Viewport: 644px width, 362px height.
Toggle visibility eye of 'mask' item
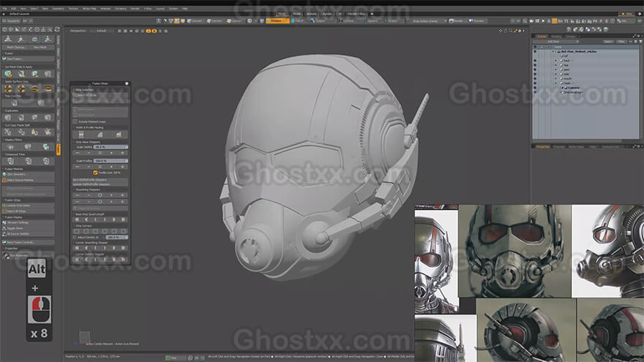tap(535, 83)
